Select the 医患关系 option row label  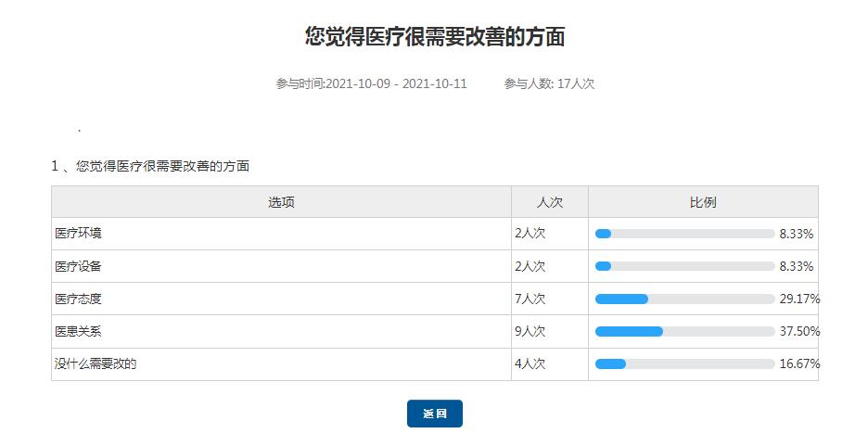pos(78,331)
